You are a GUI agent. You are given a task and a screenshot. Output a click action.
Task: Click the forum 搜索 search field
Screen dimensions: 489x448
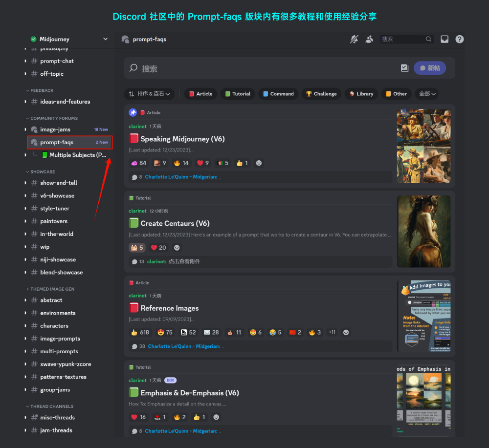pyautogui.click(x=262, y=68)
